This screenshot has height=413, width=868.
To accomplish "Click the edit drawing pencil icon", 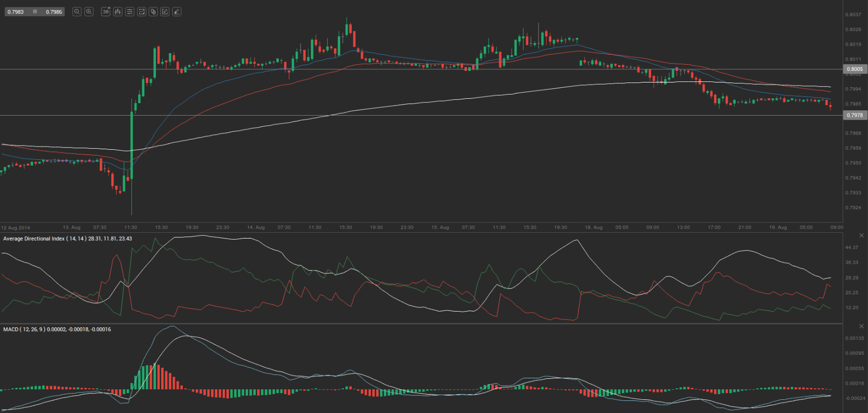I will pyautogui.click(x=165, y=12).
